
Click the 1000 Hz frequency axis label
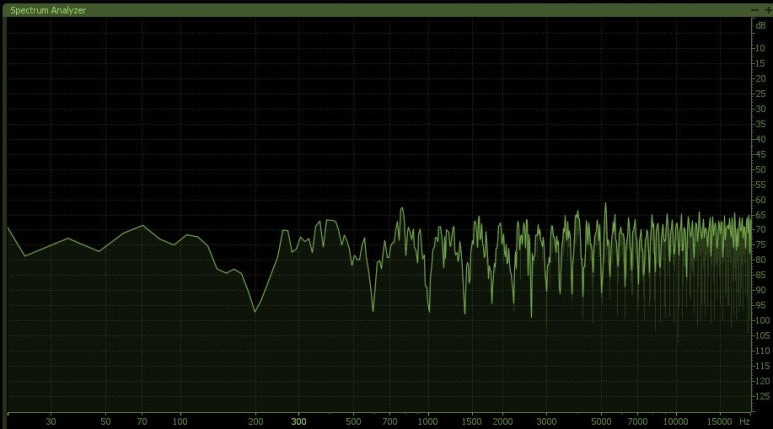[428, 422]
